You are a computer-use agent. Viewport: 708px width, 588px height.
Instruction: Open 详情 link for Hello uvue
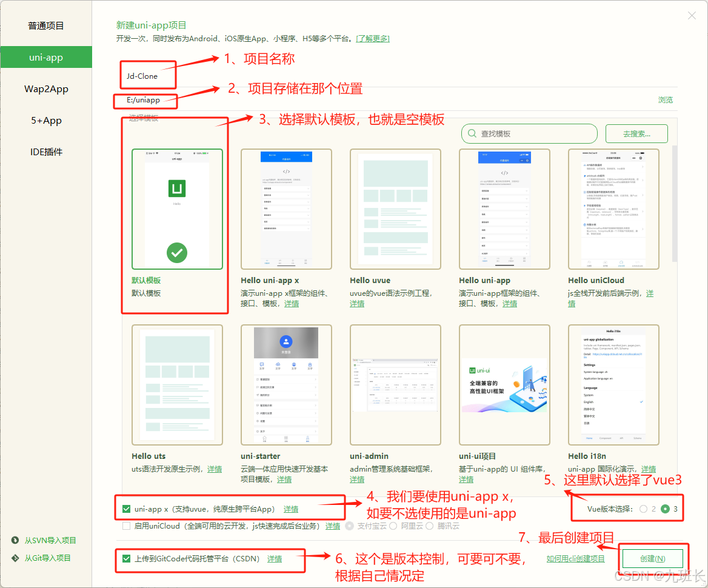[356, 304]
